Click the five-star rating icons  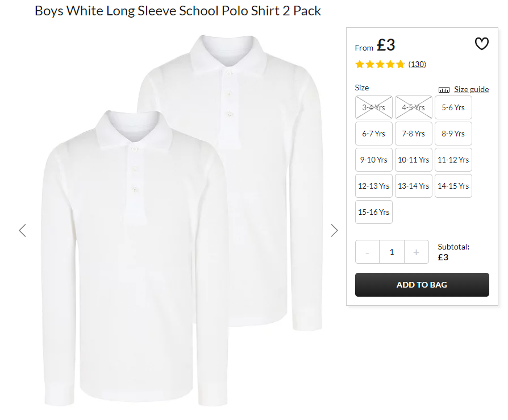pyautogui.click(x=380, y=64)
